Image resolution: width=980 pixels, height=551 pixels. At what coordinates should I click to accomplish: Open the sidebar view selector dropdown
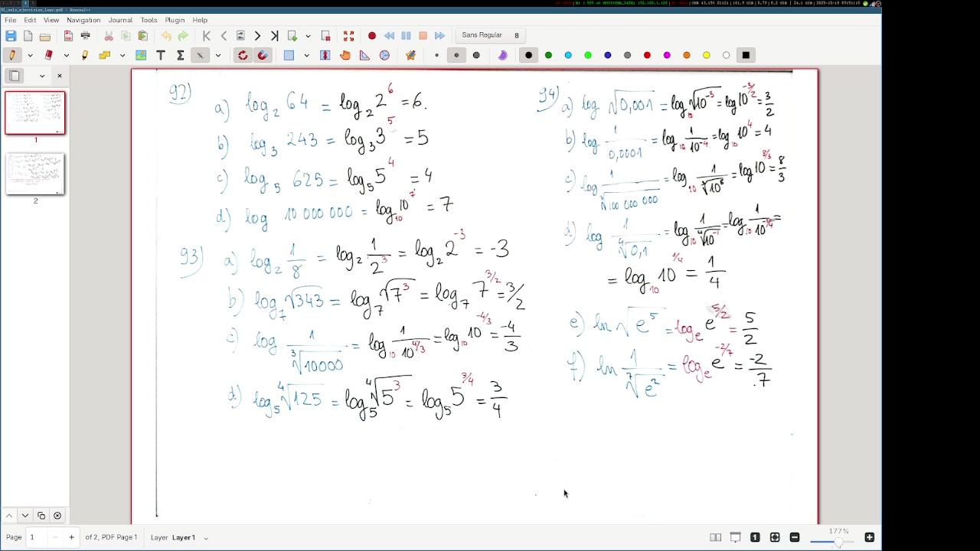tap(41, 76)
